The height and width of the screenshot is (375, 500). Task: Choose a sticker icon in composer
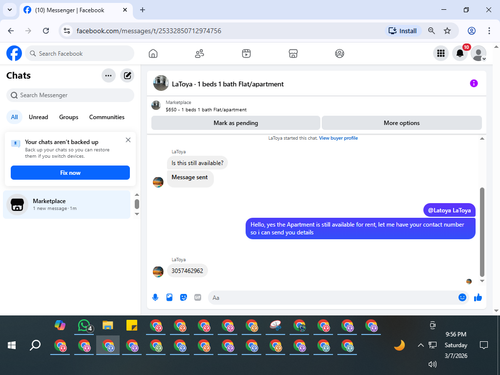point(183,297)
